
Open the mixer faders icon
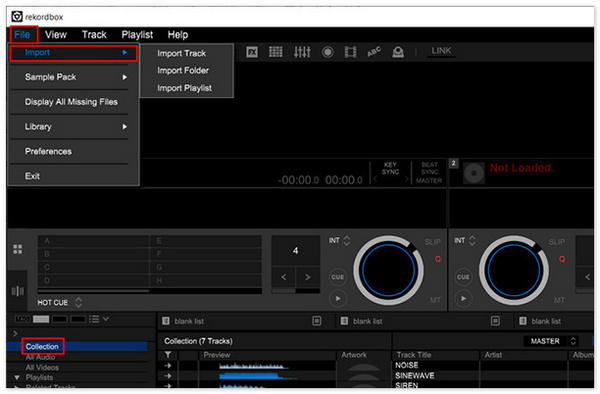[x=302, y=52]
